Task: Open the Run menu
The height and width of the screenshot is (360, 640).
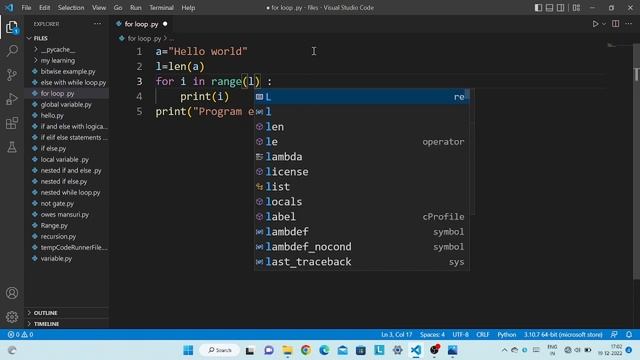Action: pyautogui.click(x=136, y=8)
